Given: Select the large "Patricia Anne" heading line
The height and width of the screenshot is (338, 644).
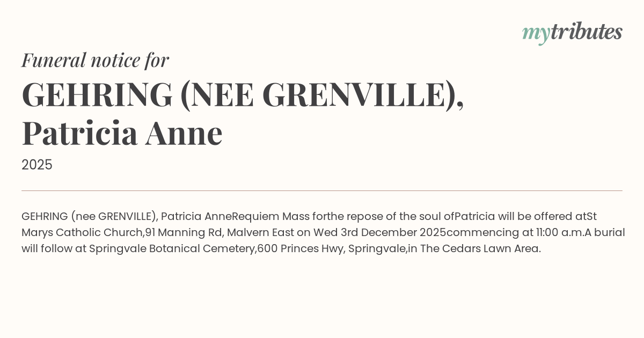Looking at the screenshot, I should pyautogui.click(x=122, y=134).
